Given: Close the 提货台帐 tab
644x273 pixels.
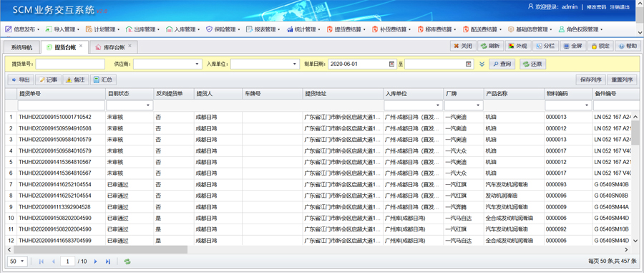Looking at the screenshot, I should (x=81, y=46).
